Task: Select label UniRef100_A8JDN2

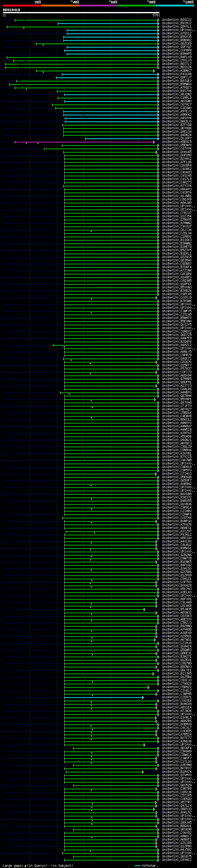Action: pos(176,94)
